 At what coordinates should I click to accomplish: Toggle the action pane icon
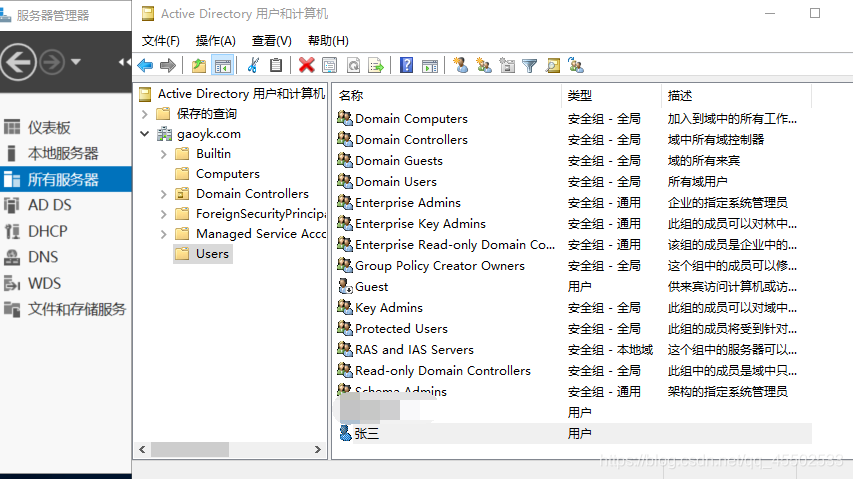430,66
